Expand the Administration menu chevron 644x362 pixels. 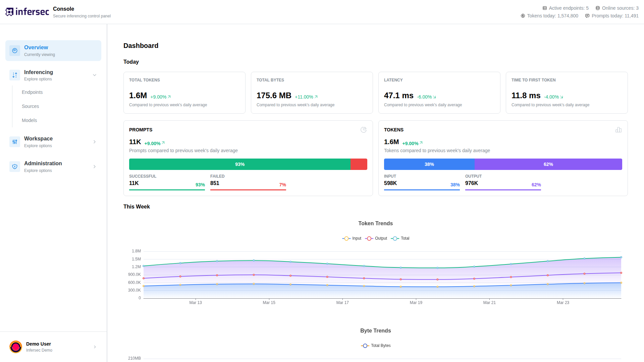95,167
